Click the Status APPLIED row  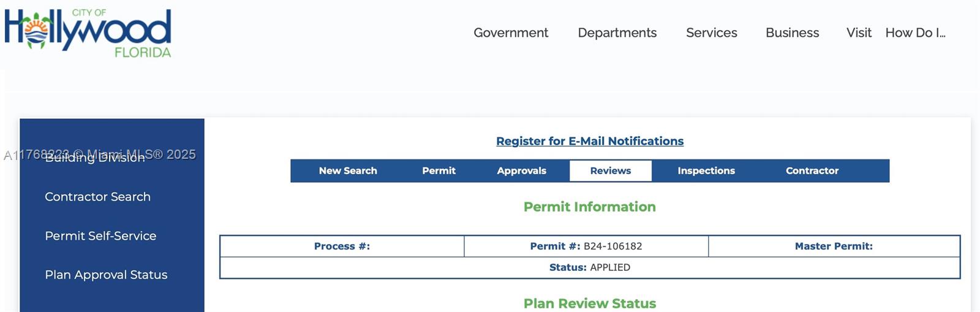[589, 268]
